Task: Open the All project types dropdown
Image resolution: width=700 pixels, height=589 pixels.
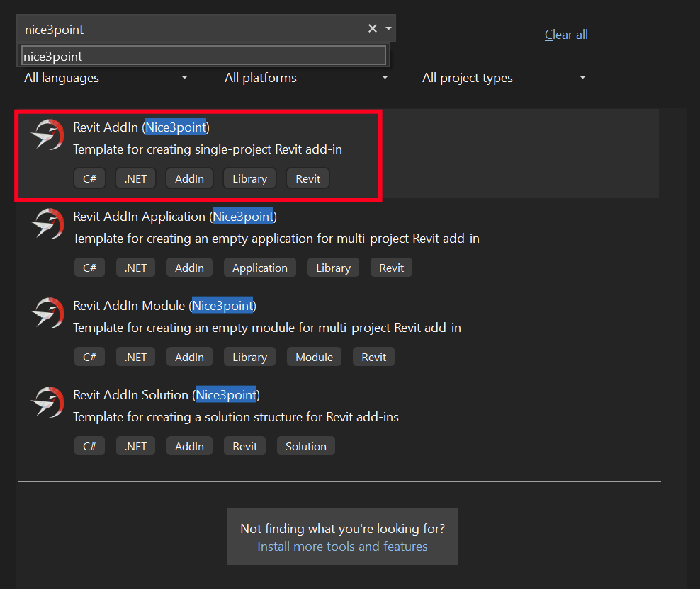Action: click(504, 78)
